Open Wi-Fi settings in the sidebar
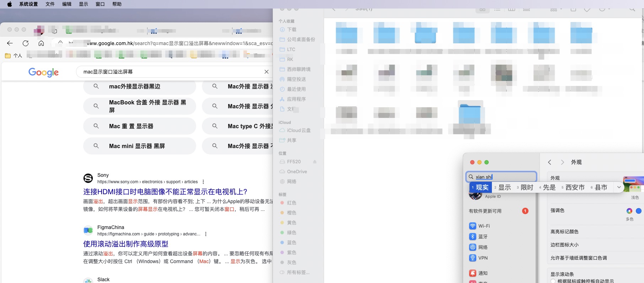Image resolution: width=644 pixels, height=283 pixels. pos(483,226)
